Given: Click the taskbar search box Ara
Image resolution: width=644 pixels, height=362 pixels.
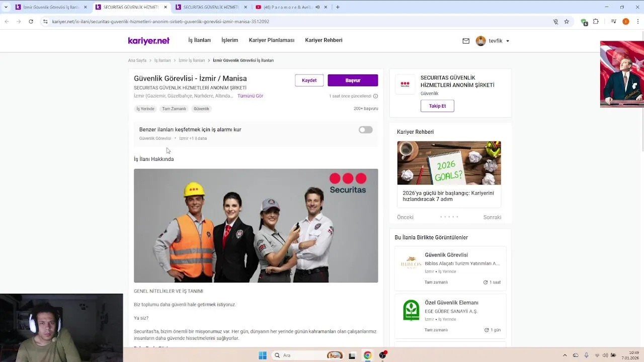Looking at the screenshot, I should [308, 355].
